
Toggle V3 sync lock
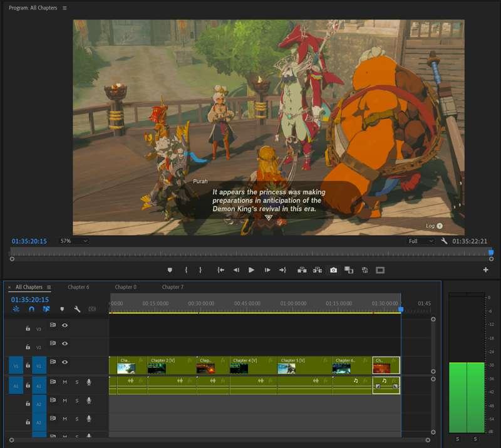pos(53,325)
